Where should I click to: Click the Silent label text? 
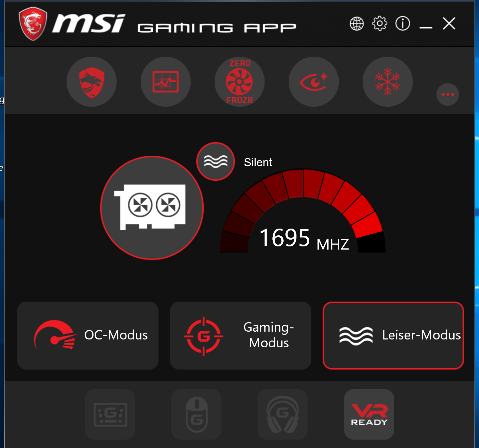point(258,162)
